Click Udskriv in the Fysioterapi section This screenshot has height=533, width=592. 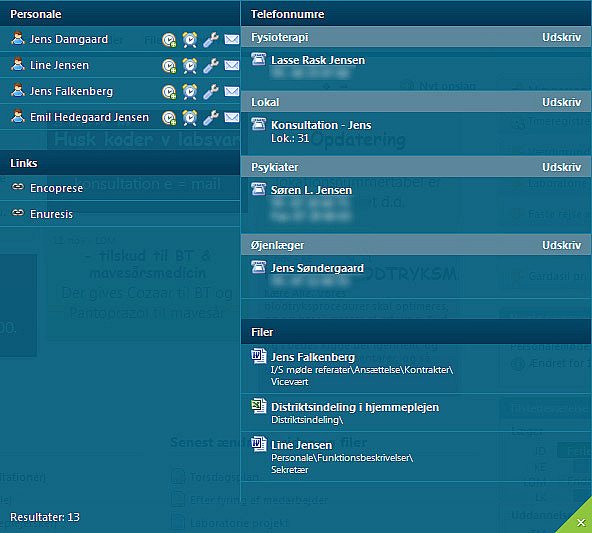tap(561, 37)
